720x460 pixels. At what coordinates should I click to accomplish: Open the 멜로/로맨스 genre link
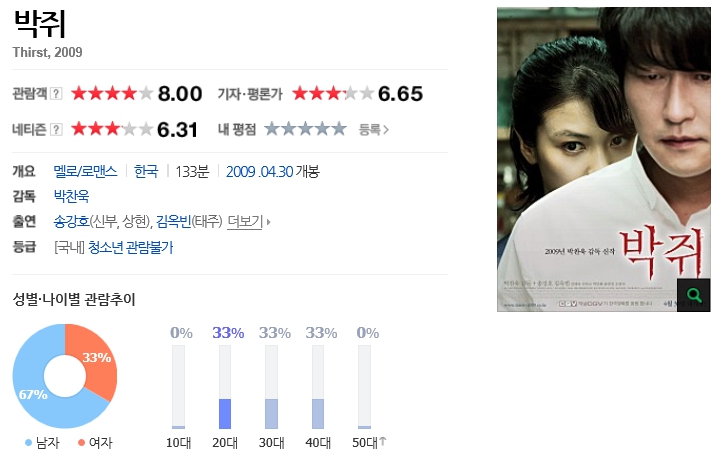(85, 171)
